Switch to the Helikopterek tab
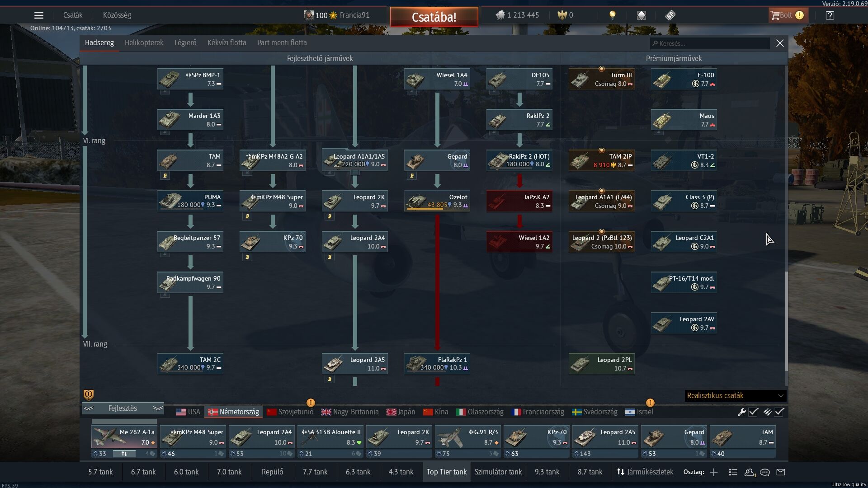Screen dimensions: 868x488 (144, 43)
